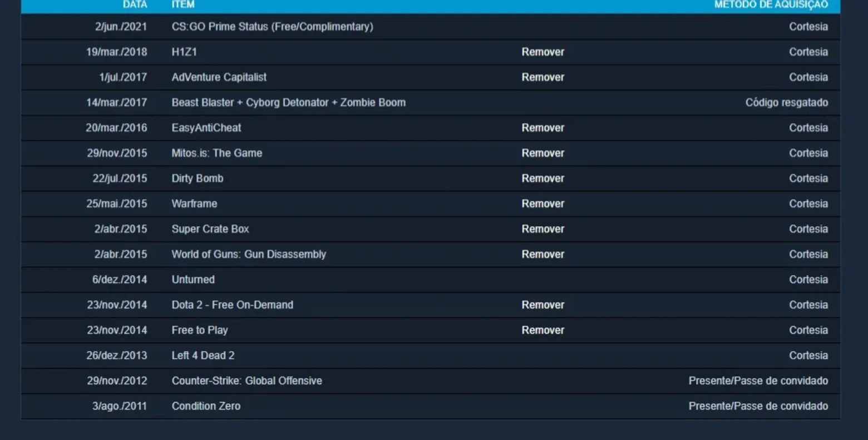Image resolution: width=868 pixels, height=440 pixels.
Task: Remove the Warframe license
Action: (x=542, y=204)
